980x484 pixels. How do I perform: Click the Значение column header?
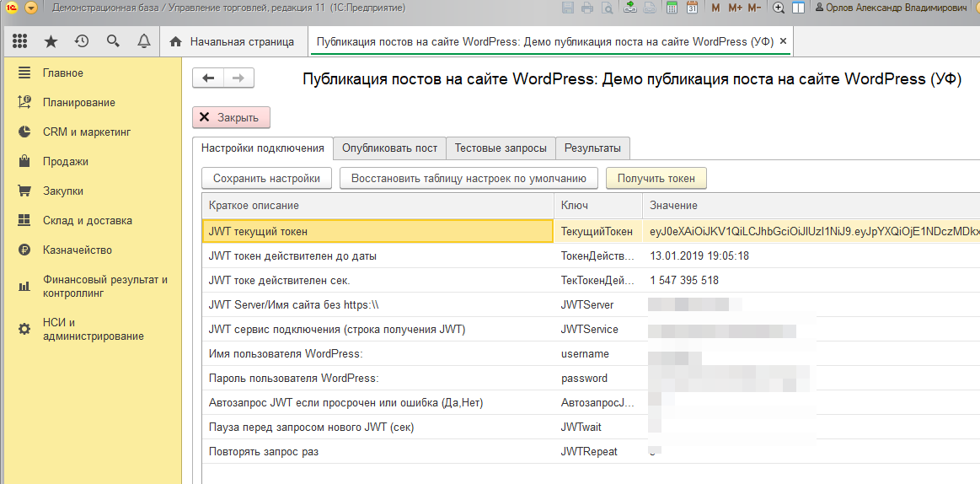[x=811, y=205]
